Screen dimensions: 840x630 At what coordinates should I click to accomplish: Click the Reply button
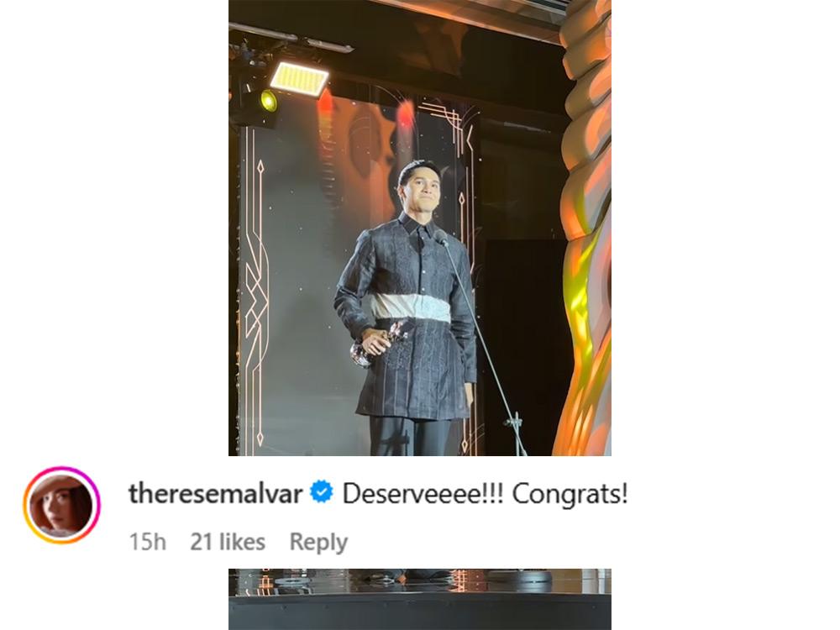coord(318,542)
